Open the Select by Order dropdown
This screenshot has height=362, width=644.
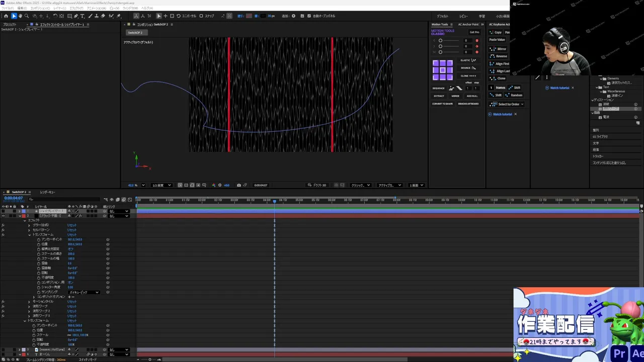(506, 104)
